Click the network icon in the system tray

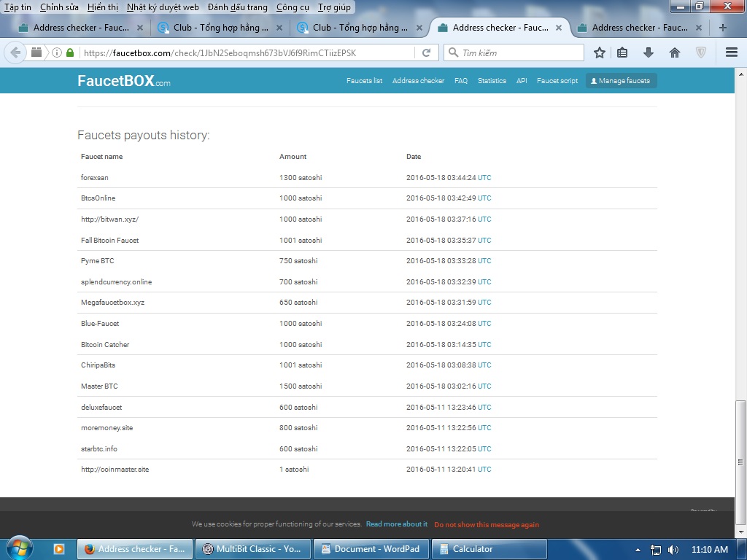click(656, 550)
